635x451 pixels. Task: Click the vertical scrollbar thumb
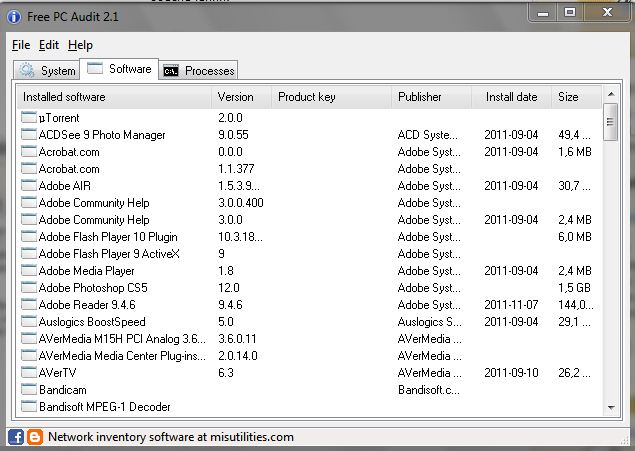[x=610, y=122]
